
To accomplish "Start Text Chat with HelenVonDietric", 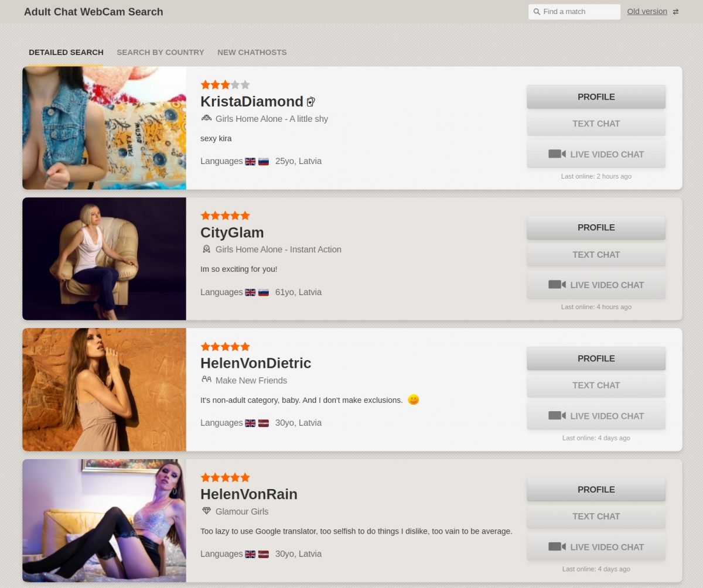I will coord(596,385).
